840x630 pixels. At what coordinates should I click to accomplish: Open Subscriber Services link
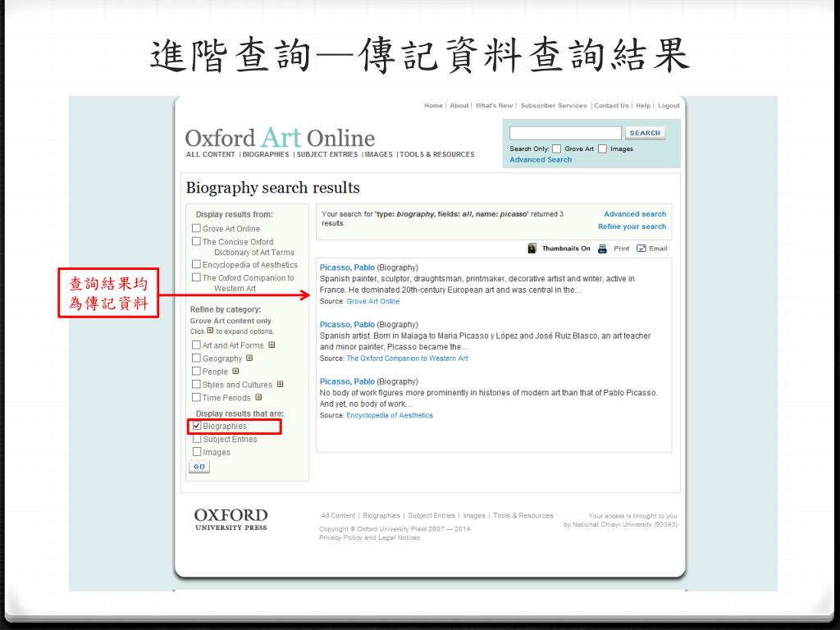(x=554, y=106)
